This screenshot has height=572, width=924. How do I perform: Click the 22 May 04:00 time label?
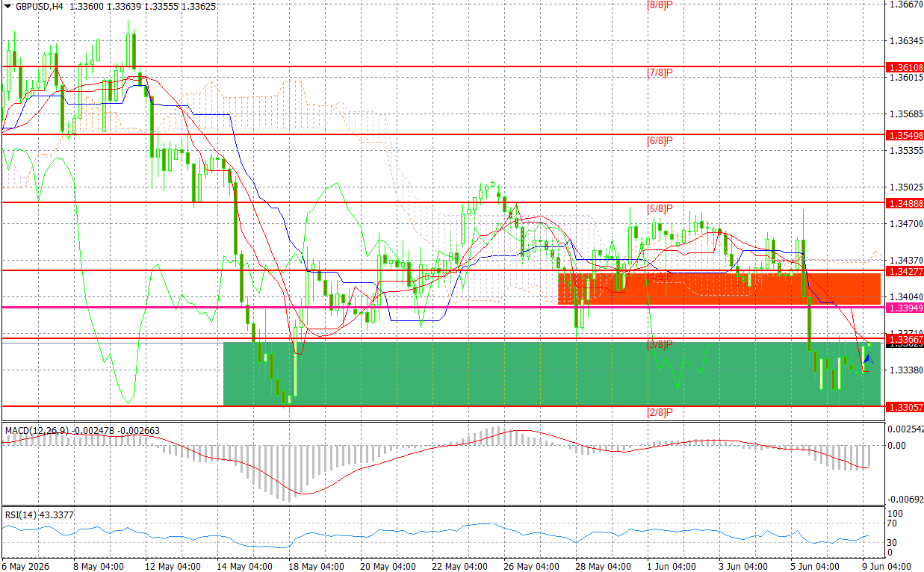[454, 566]
